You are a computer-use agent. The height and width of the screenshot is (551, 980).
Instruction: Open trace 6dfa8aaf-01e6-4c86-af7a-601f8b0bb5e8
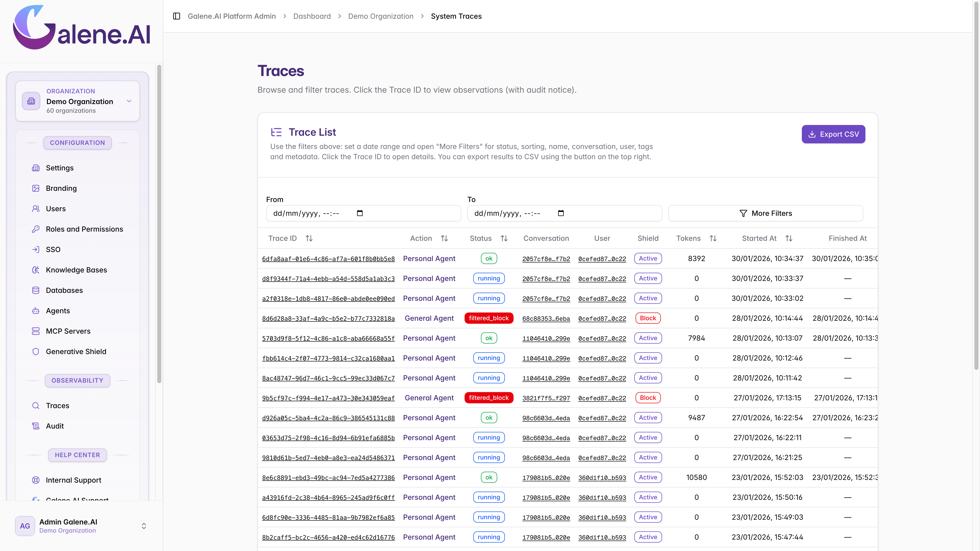328,259
